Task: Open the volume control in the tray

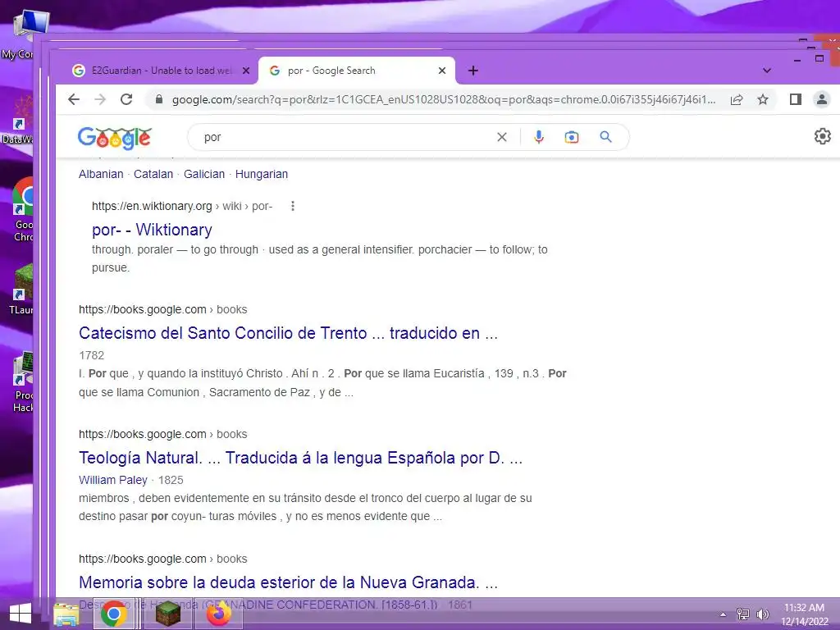Action: click(x=762, y=614)
